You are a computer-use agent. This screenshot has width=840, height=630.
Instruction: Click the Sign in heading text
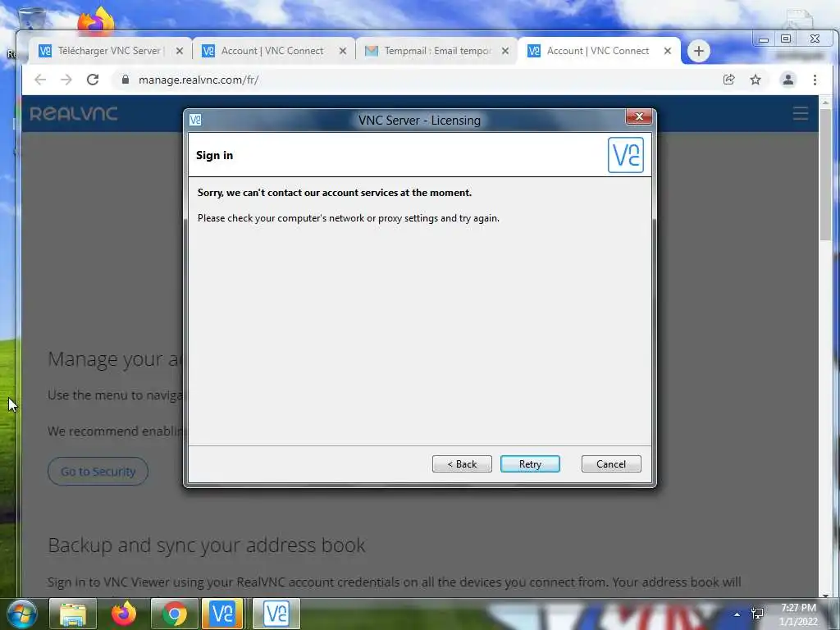click(x=214, y=155)
